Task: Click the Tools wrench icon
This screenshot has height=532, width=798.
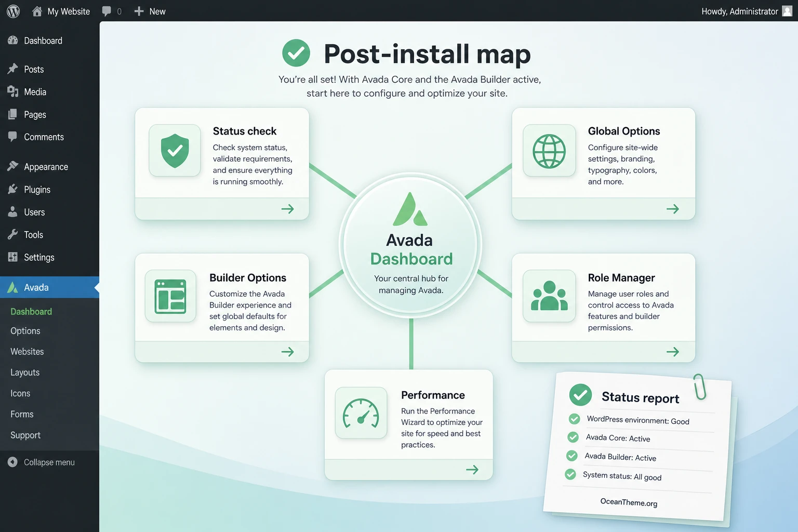Action: (x=13, y=235)
